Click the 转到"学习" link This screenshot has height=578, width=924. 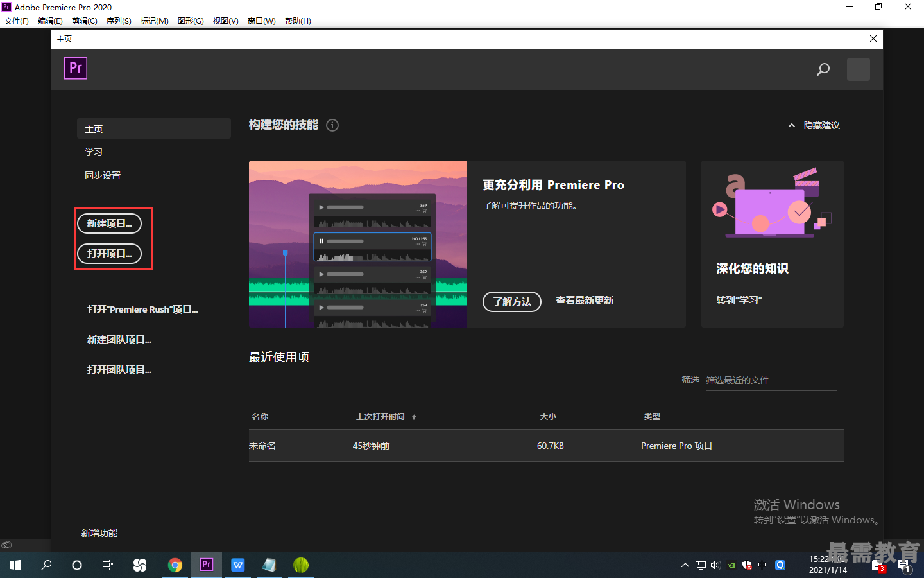click(x=739, y=301)
